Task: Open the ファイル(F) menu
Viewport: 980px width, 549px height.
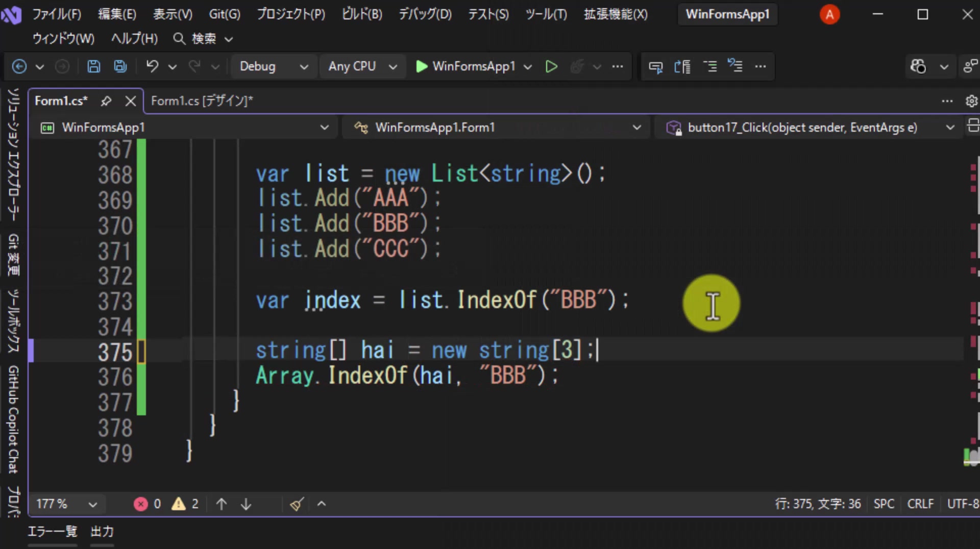Action: pos(57,14)
